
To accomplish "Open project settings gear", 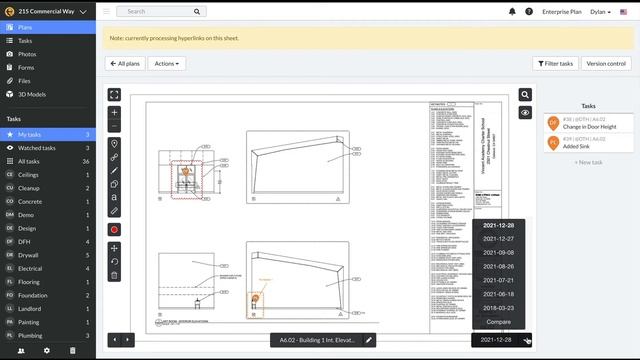I will tap(47, 351).
